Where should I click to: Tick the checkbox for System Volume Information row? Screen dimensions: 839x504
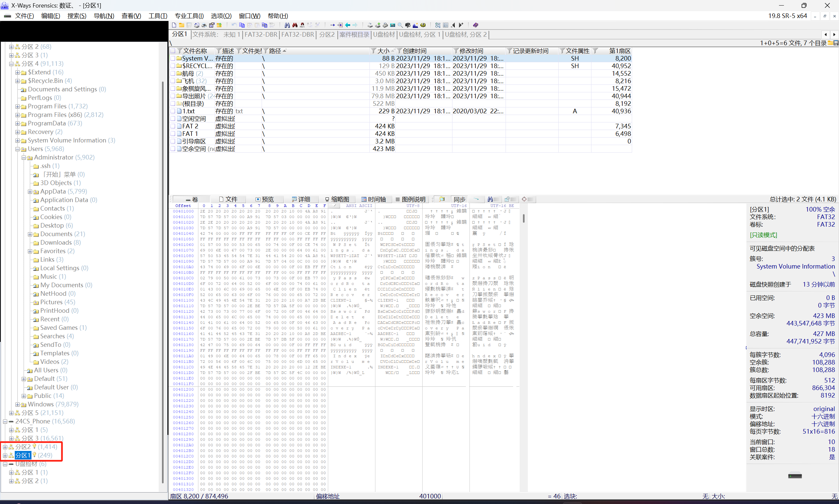[173, 58]
